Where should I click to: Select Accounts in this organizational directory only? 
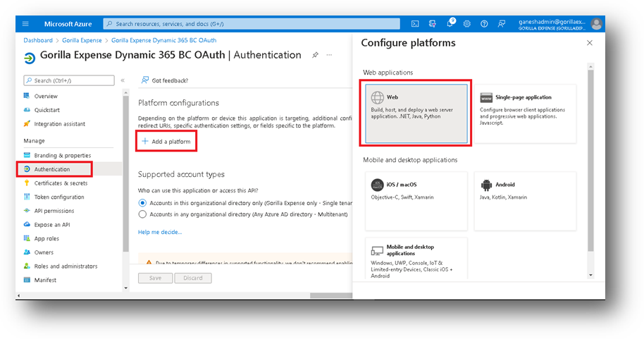(142, 203)
